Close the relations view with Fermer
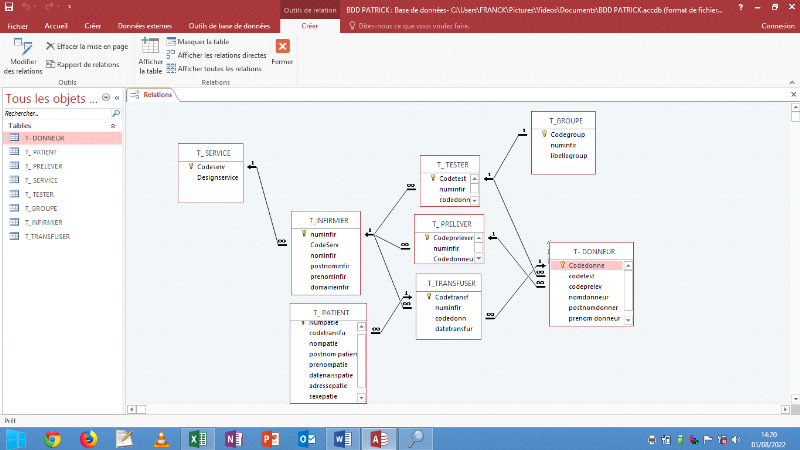The image size is (800, 450). pyautogui.click(x=282, y=50)
